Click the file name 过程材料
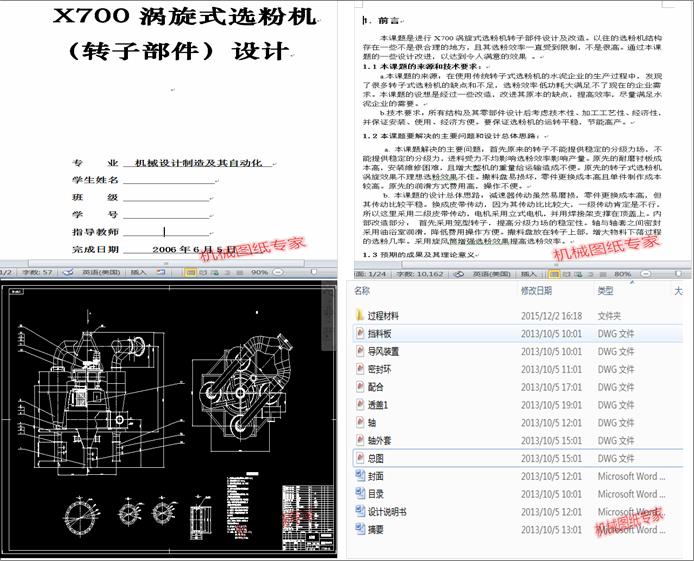This screenshot has width=694, height=561. click(383, 316)
